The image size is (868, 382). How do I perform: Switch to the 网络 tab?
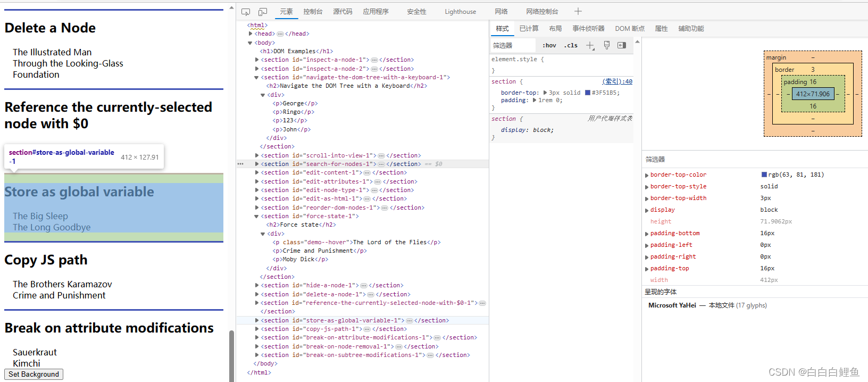click(x=501, y=12)
